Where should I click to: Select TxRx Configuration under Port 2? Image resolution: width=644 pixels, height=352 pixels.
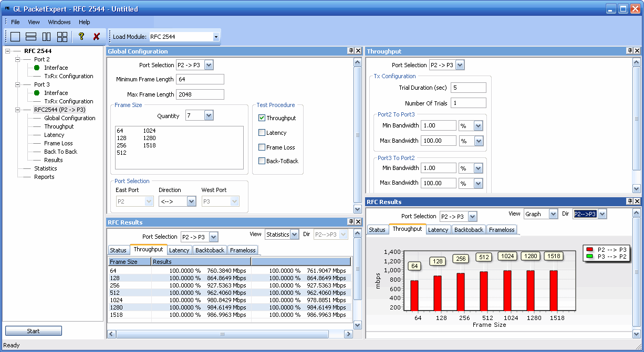coord(69,76)
